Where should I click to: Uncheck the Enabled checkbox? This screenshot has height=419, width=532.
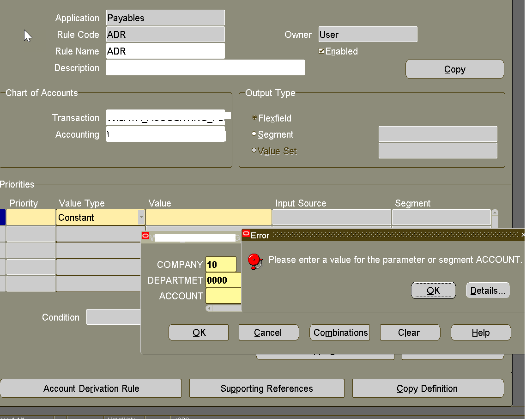tap(321, 51)
